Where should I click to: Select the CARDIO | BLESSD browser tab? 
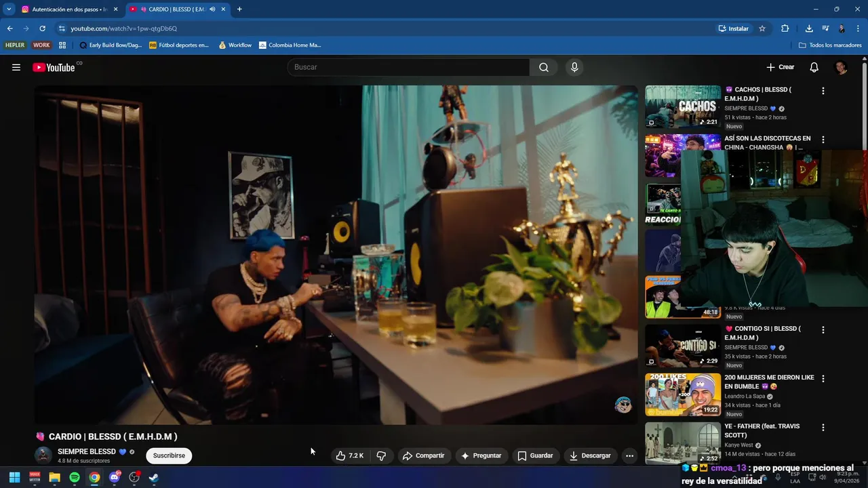pos(176,9)
